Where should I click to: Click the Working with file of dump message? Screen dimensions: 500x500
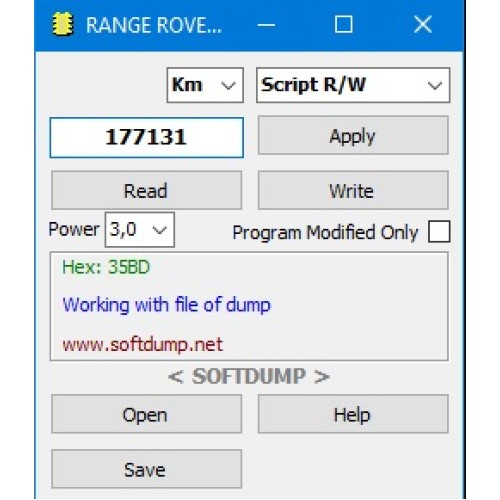tap(166, 305)
